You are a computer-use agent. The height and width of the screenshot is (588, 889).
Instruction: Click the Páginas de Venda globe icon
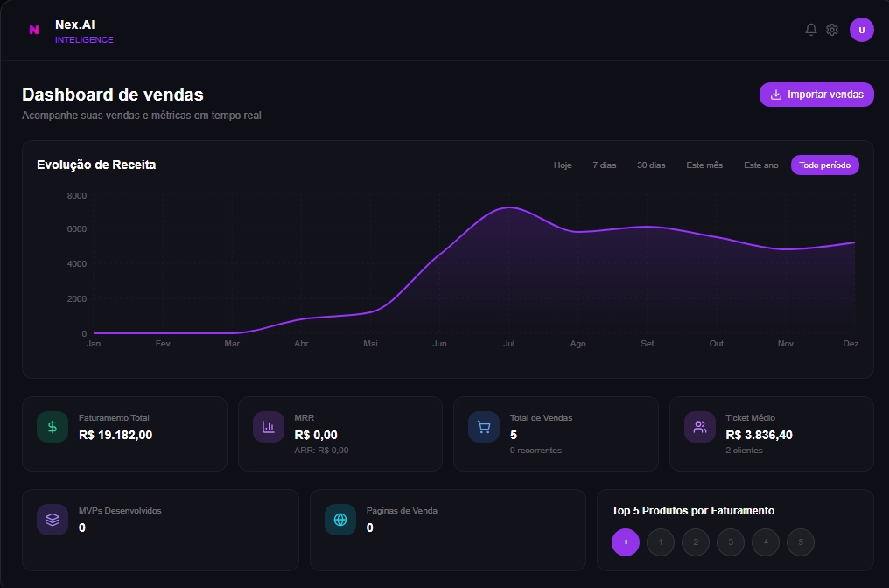click(x=340, y=520)
